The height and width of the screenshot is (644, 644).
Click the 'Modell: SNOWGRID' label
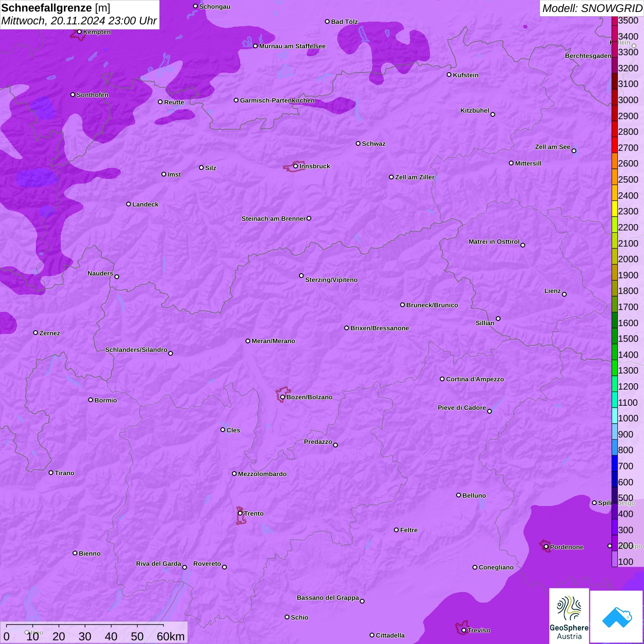pyautogui.click(x=592, y=8)
